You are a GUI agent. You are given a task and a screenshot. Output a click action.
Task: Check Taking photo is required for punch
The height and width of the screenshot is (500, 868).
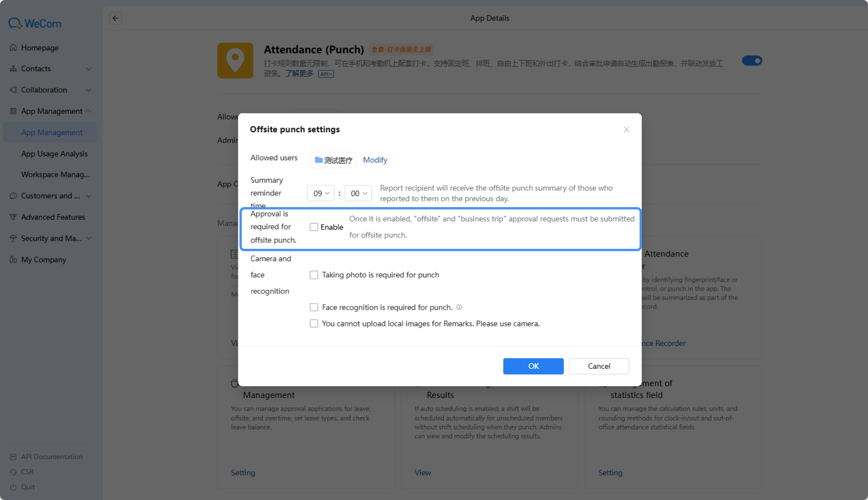314,275
